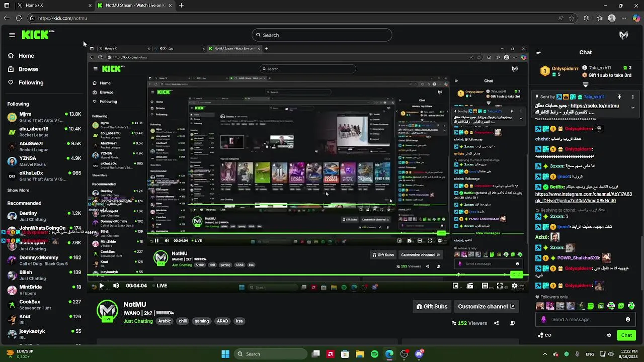Screen dimensions: 644x362
Task: Select the NotMU Stream browser tab
Action: (x=134, y=6)
